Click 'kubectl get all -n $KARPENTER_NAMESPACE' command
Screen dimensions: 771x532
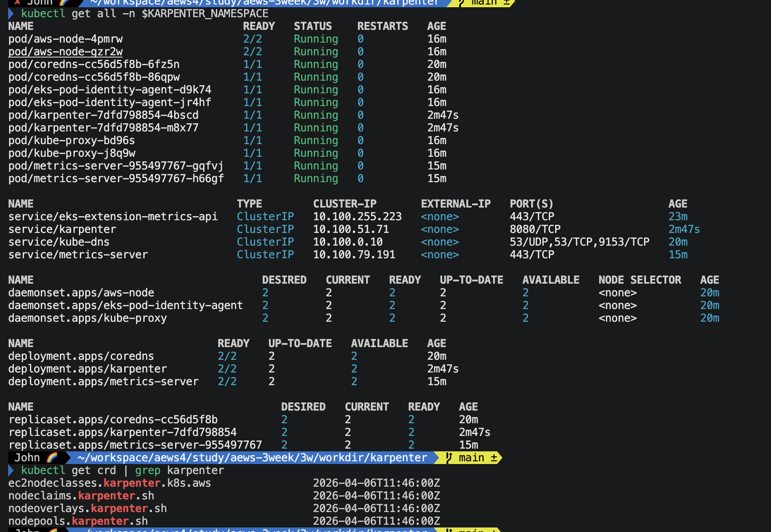pyautogui.click(x=145, y=14)
